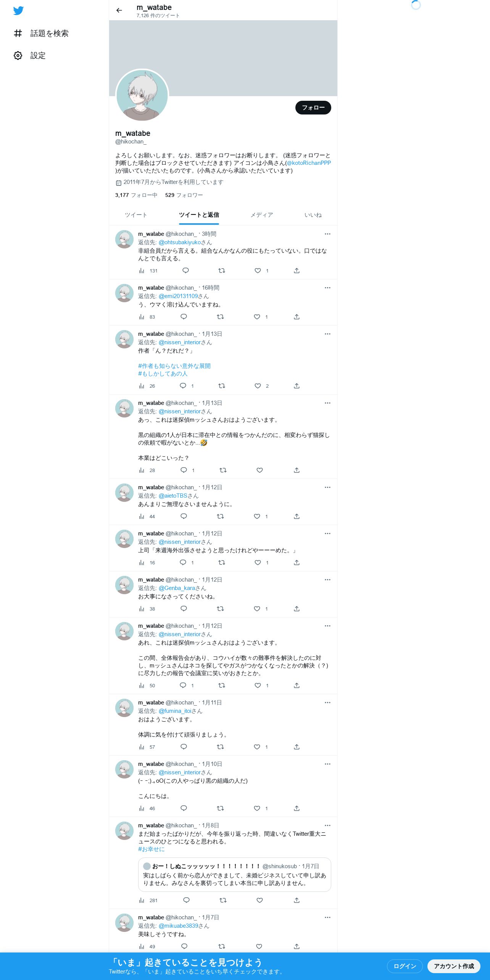Open the 話題を検索 hashtag explore item
The image size is (490, 980).
click(41, 34)
